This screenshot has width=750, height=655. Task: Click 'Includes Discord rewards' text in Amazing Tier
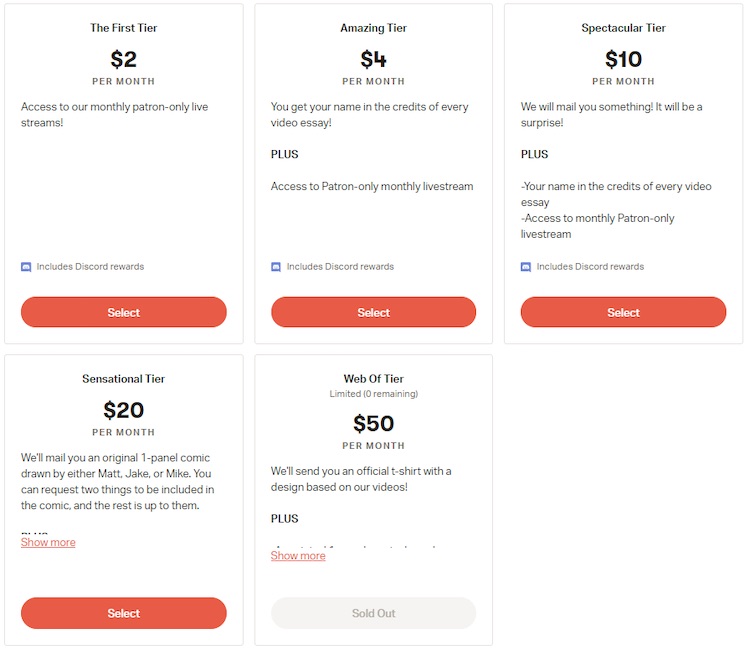(340, 267)
